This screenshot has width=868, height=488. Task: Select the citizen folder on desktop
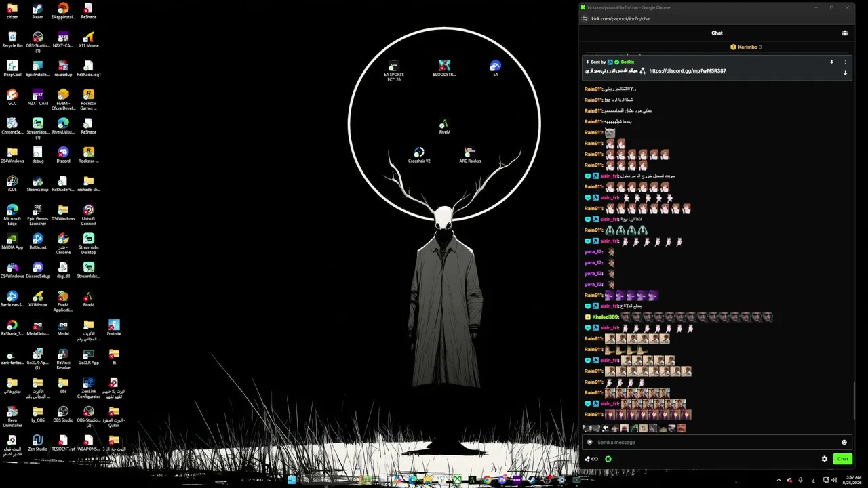pyautogui.click(x=12, y=11)
